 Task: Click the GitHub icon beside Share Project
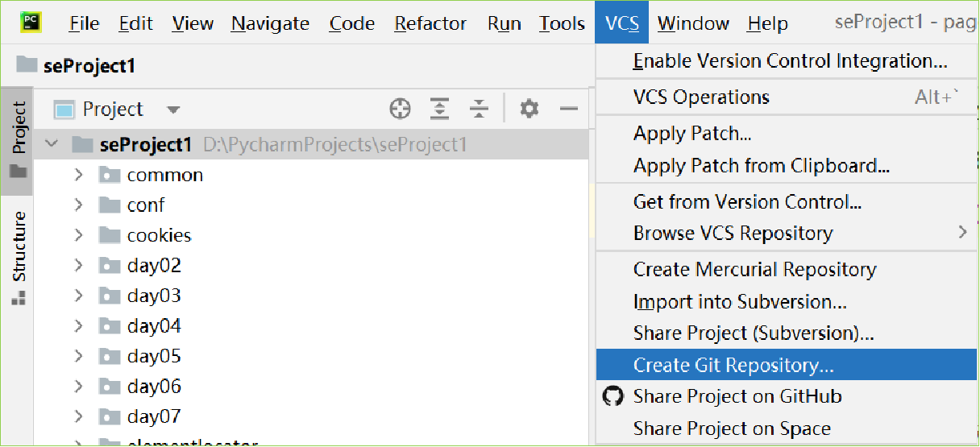[x=613, y=396]
